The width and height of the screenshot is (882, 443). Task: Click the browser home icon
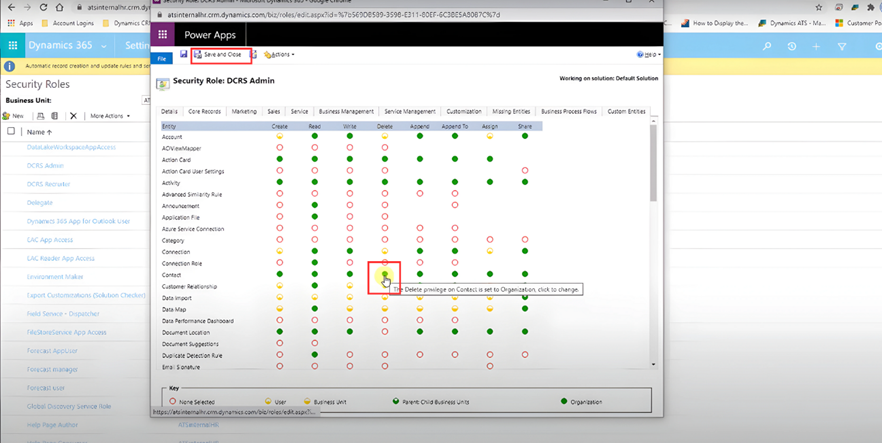click(60, 8)
